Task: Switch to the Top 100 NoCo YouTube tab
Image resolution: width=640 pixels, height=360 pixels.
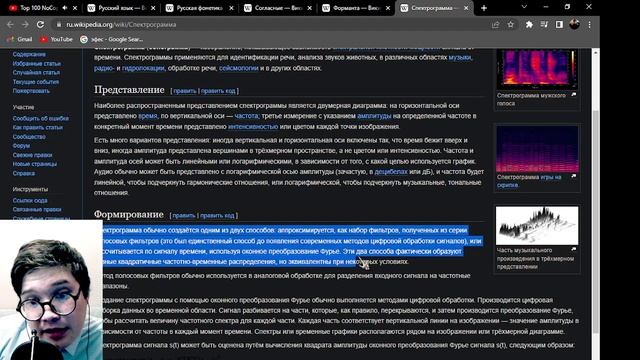Action: (x=33, y=8)
